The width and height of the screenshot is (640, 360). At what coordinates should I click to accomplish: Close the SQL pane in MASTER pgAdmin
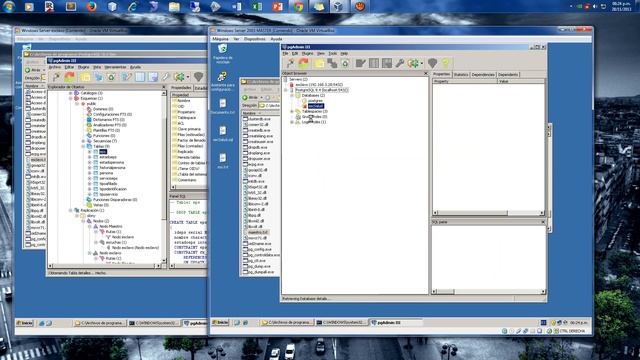(x=543, y=222)
